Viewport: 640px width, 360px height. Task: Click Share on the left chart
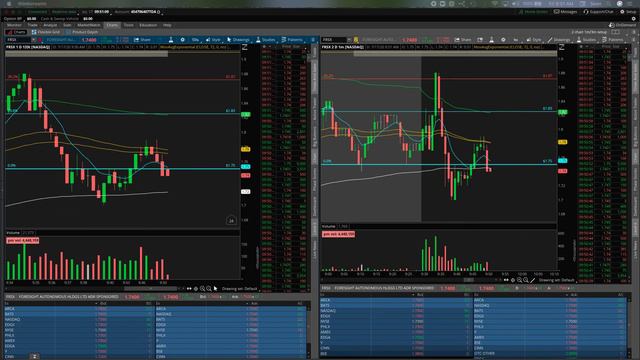[x=142, y=40]
